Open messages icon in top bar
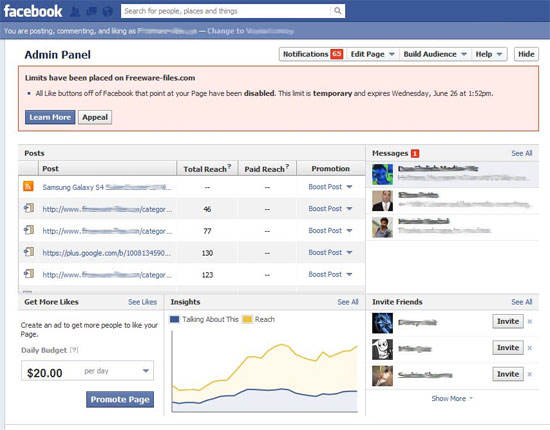Viewport: 550px width, 430px height. 91,12
